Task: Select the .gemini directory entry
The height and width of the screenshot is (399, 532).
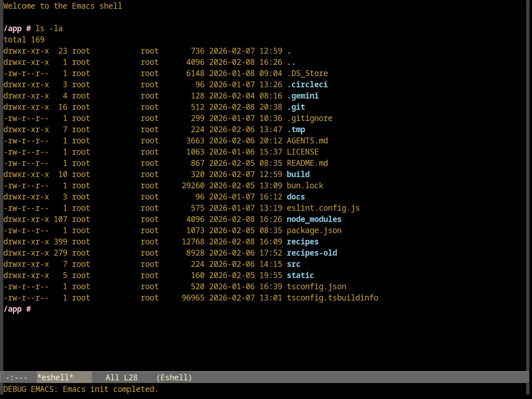Action: click(x=303, y=96)
